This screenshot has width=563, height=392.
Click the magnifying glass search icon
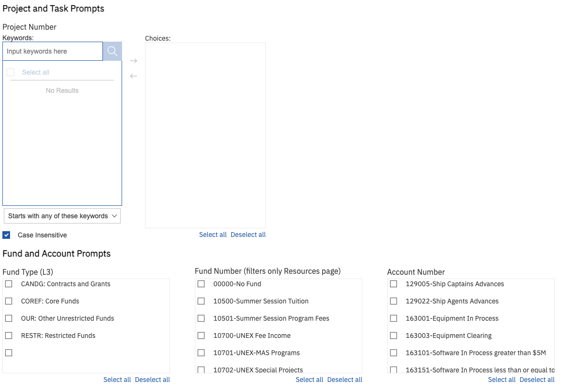coord(112,51)
